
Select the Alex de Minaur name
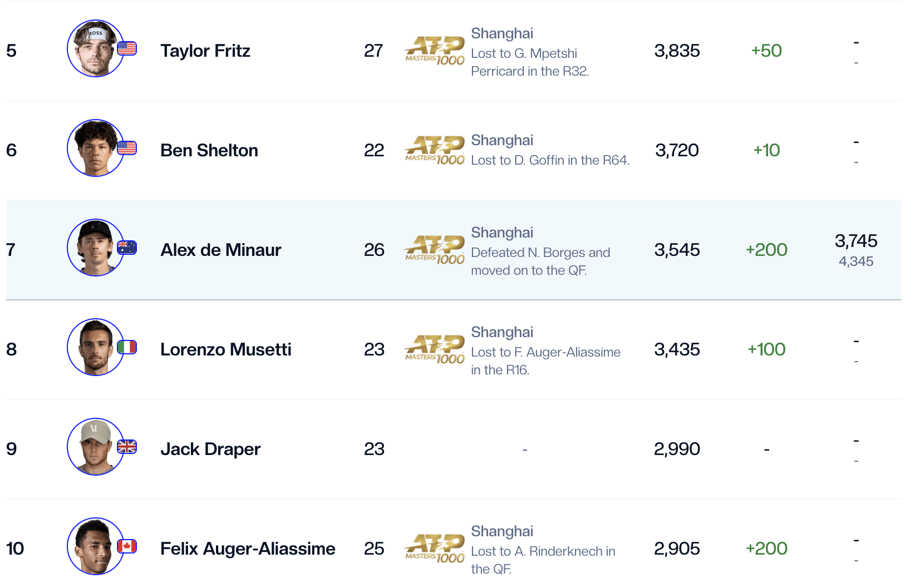(x=221, y=250)
